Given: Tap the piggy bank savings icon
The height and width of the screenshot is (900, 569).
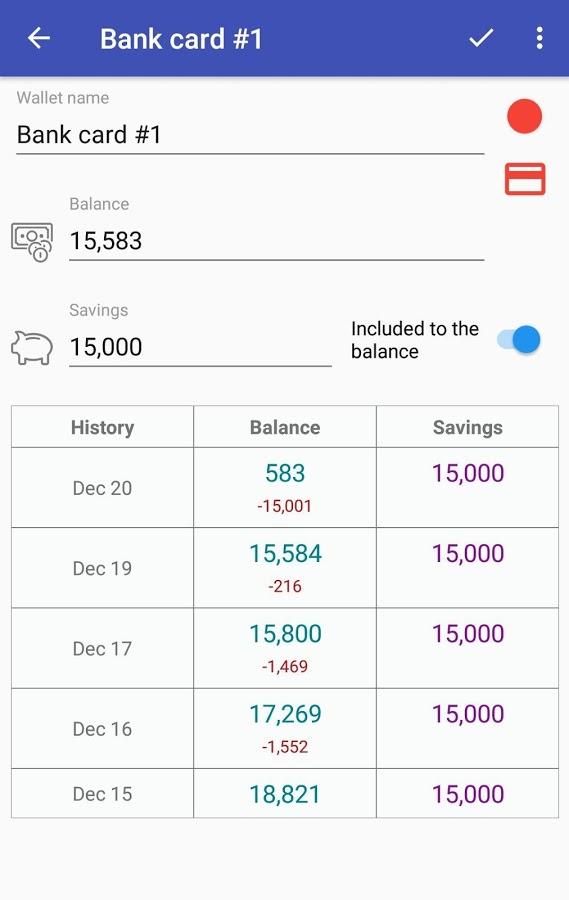Looking at the screenshot, I should pyautogui.click(x=32, y=347).
